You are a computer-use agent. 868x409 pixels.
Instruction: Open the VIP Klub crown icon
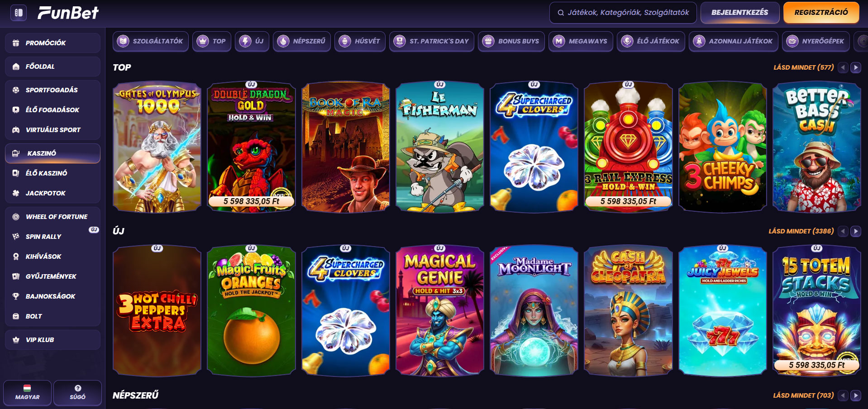16,340
